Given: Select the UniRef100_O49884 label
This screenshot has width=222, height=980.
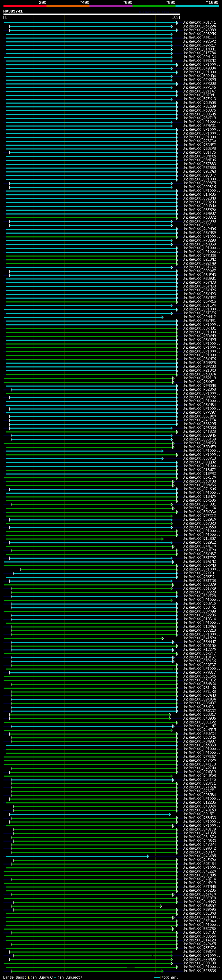Looking at the screenshot, I should pos(199,68).
